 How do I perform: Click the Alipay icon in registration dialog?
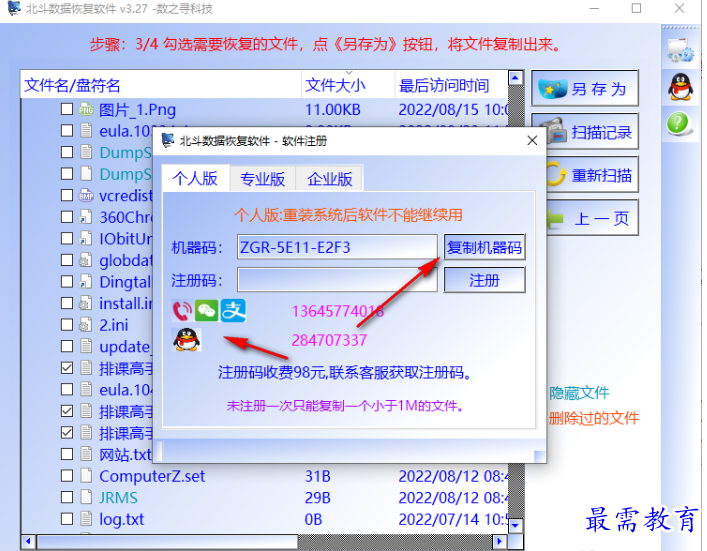(x=233, y=311)
